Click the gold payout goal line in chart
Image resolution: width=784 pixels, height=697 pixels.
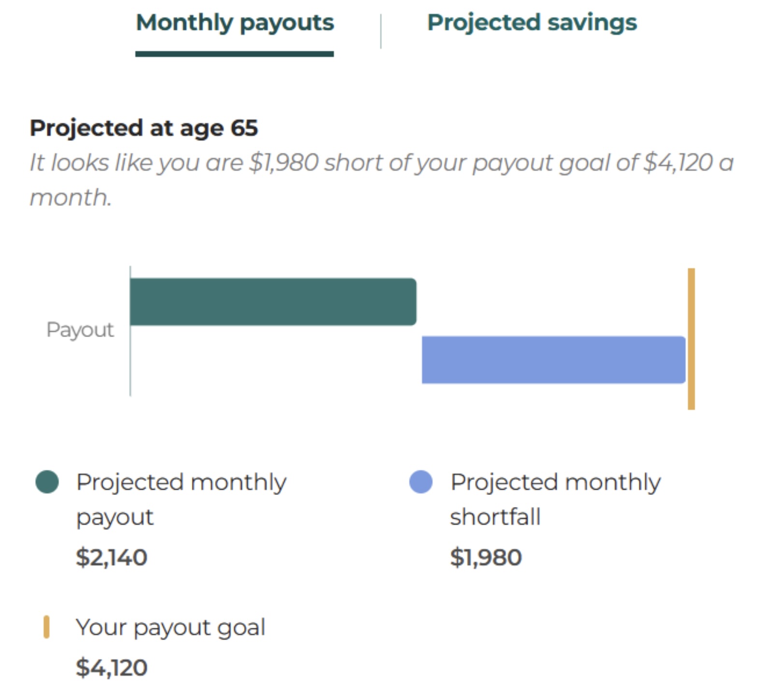[691, 338]
